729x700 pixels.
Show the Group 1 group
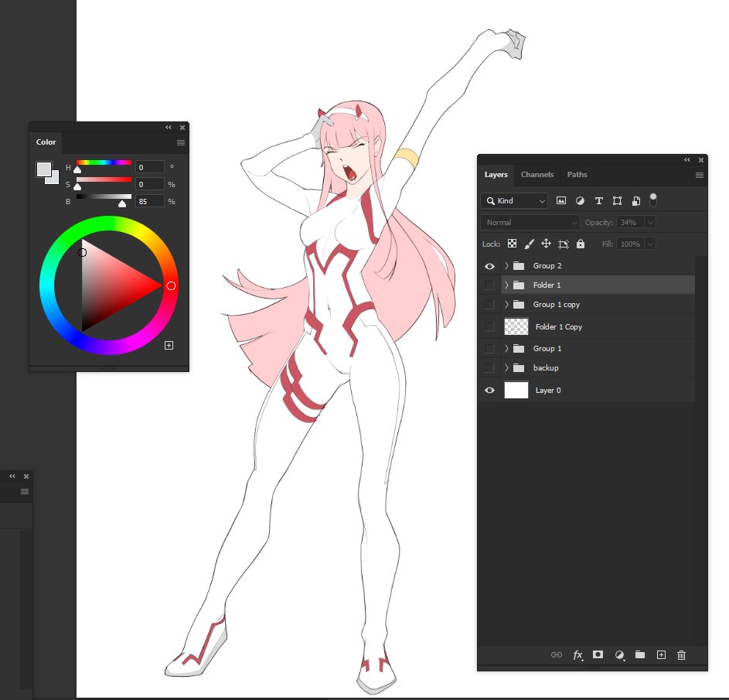point(489,348)
